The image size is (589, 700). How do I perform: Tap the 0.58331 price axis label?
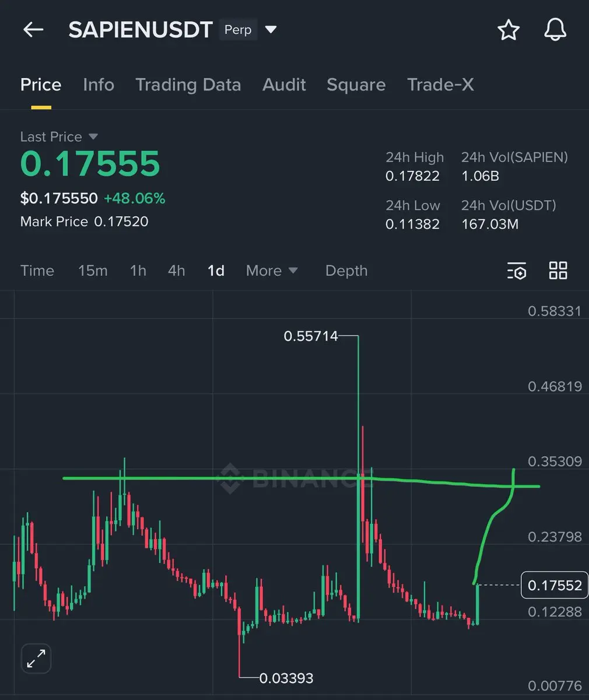point(555,311)
